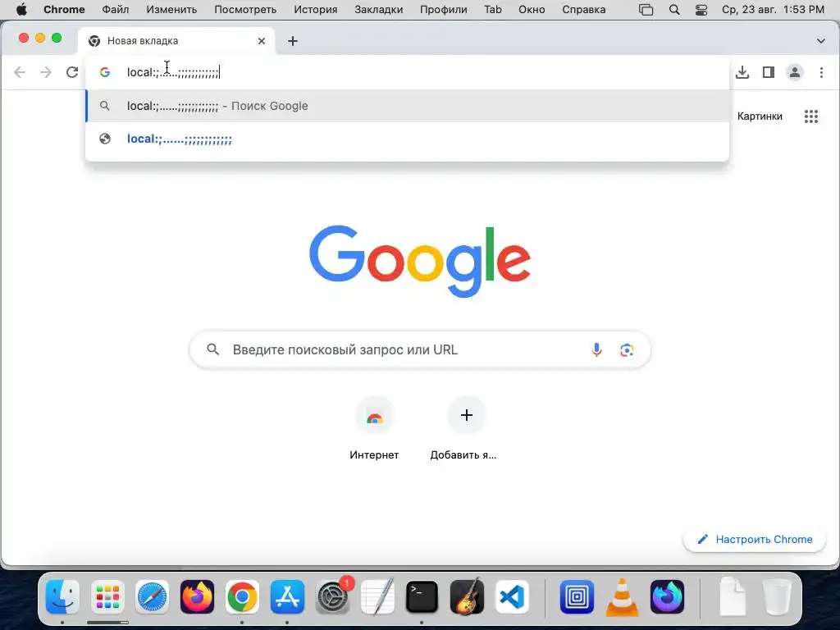Image resolution: width=840 pixels, height=630 pixels.
Task: Open the Закладки menu
Action: (x=378, y=10)
